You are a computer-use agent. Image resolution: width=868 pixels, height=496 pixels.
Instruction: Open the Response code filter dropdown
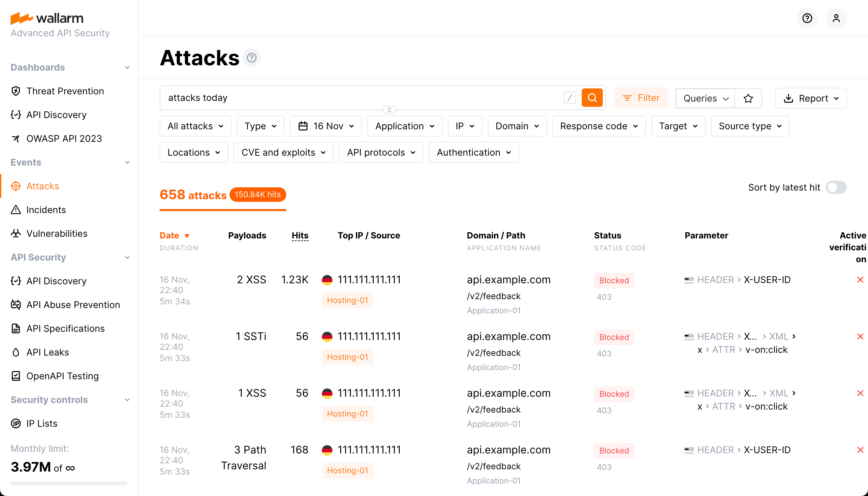click(x=599, y=126)
